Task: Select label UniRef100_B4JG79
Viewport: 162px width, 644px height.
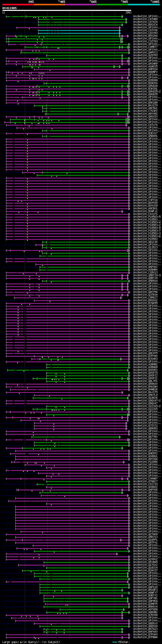Action: tap(145, 105)
